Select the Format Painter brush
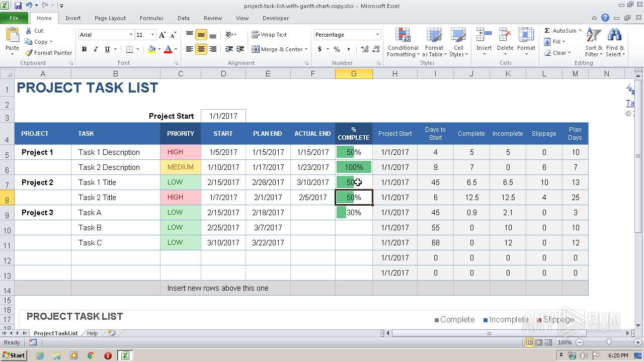 tap(29, 53)
